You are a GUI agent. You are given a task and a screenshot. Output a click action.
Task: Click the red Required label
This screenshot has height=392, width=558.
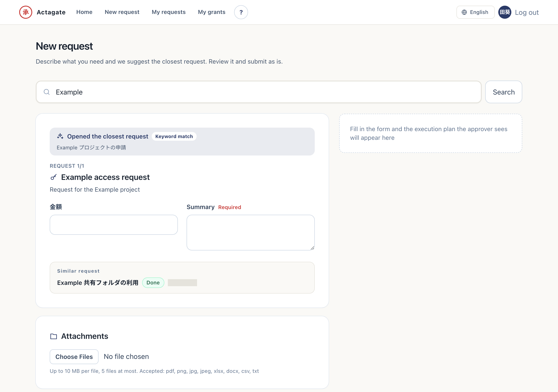230,207
